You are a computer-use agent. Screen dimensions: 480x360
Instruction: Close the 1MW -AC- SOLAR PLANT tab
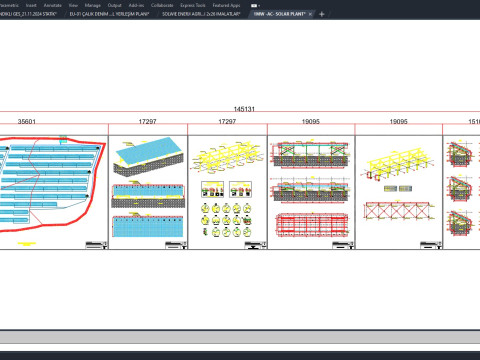[310, 14]
